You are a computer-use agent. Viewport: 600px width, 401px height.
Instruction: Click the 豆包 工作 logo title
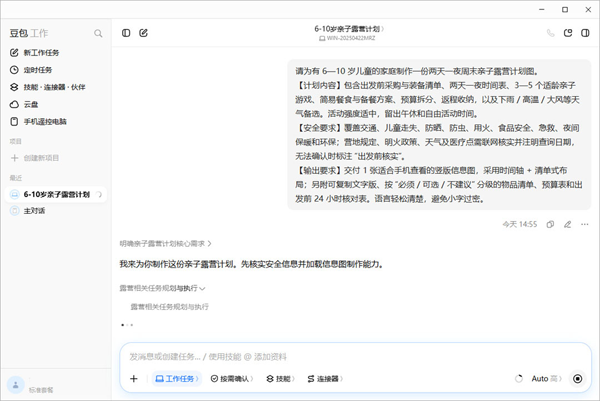point(29,33)
